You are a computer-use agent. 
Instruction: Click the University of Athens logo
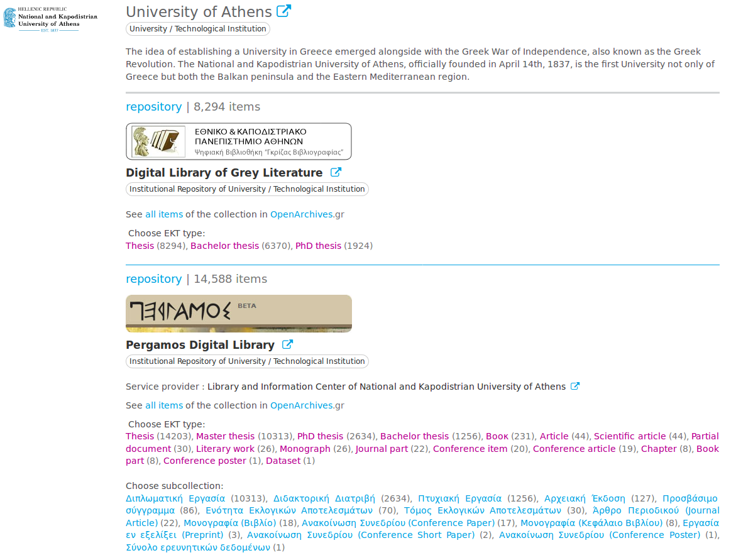50,19
